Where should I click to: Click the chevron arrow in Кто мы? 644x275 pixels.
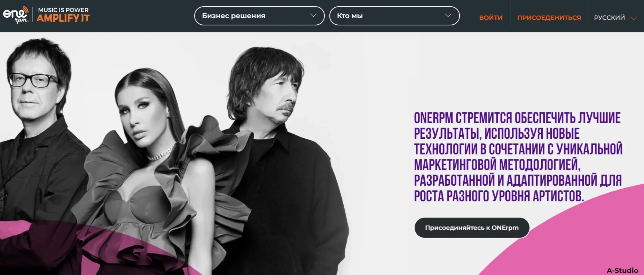(448, 15)
